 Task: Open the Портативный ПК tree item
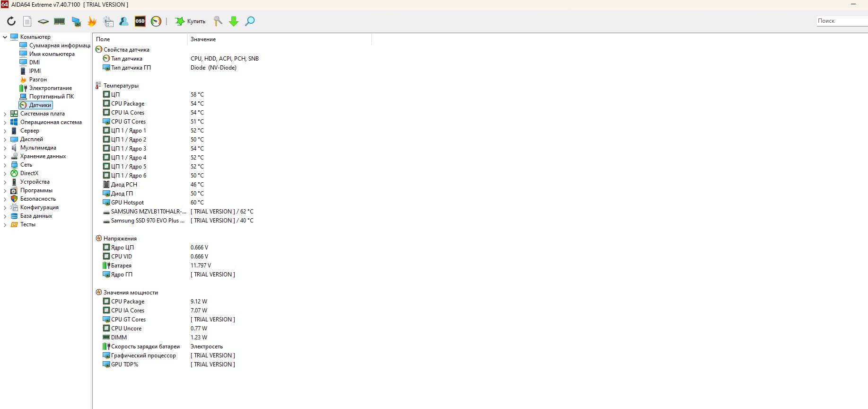point(52,97)
